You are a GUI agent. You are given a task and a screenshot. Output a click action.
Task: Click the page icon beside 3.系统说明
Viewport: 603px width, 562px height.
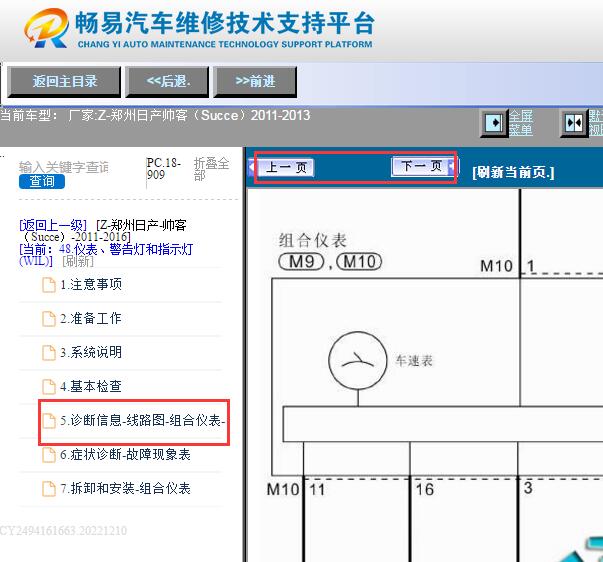point(48,353)
